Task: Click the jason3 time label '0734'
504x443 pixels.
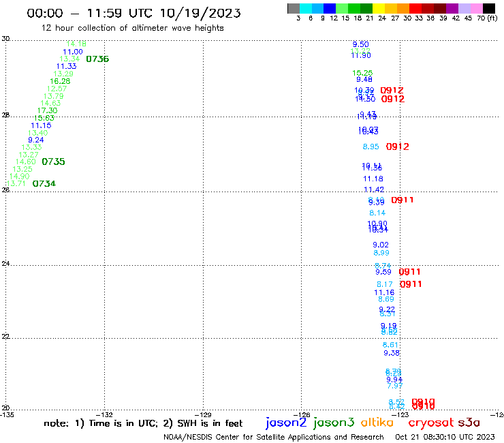Action: (x=44, y=183)
